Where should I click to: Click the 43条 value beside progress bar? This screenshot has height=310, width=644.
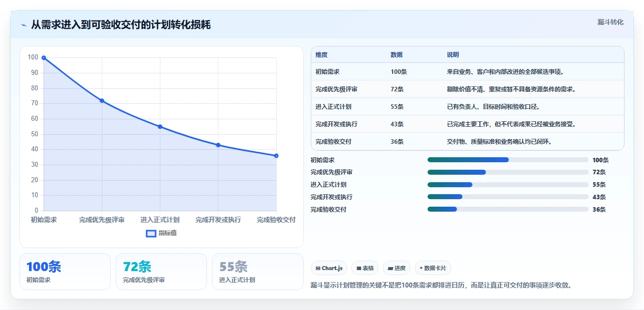[x=599, y=197]
